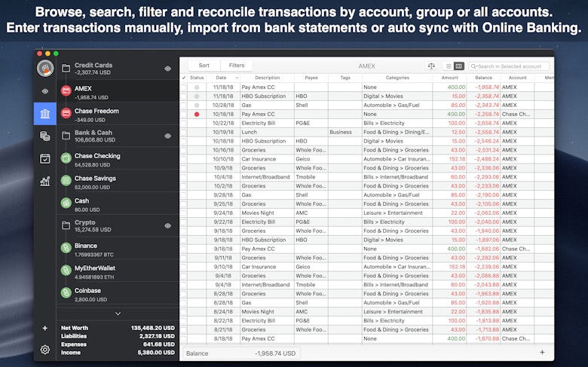Expand account list with down chevron

point(118,313)
